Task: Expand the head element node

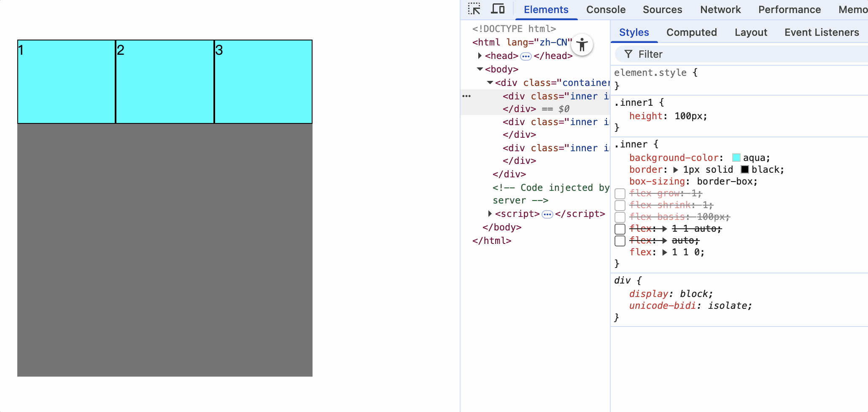Action: tap(480, 56)
